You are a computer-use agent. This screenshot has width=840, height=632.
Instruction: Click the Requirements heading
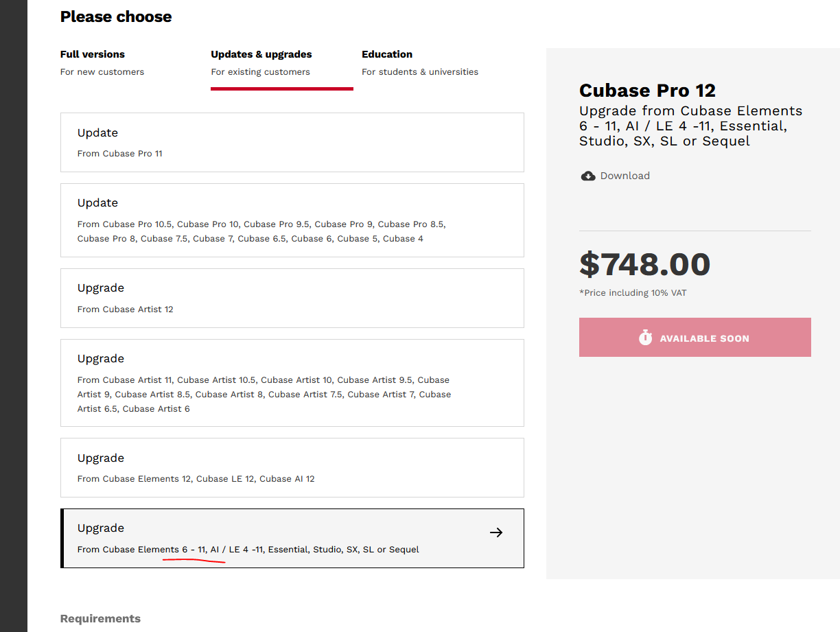[100, 618]
